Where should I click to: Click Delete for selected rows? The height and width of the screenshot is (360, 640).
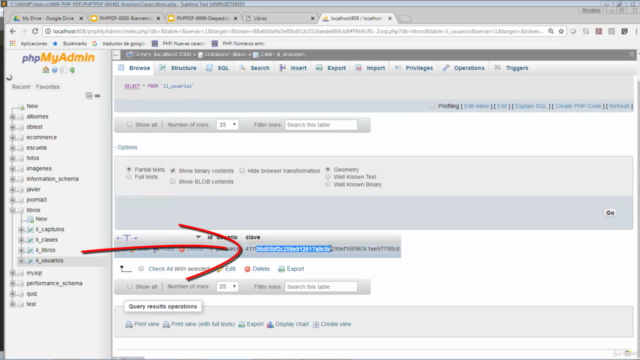[x=257, y=269]
